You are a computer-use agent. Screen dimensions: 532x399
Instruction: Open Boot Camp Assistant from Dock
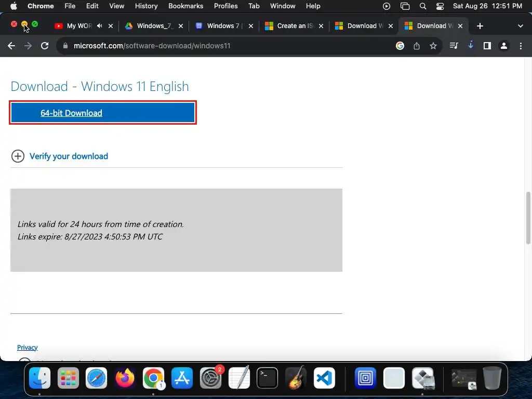[x=423, y=378]
